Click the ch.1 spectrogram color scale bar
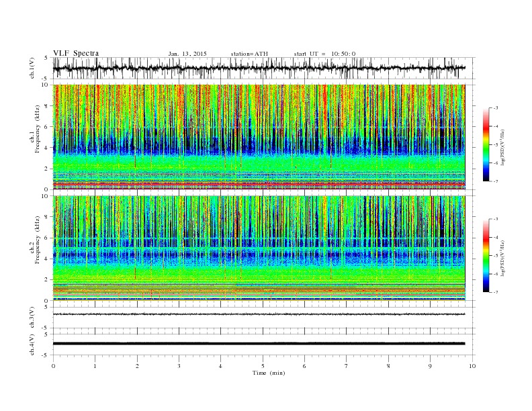Viewport: 532px width, 411px height. (x=486, y=144)
